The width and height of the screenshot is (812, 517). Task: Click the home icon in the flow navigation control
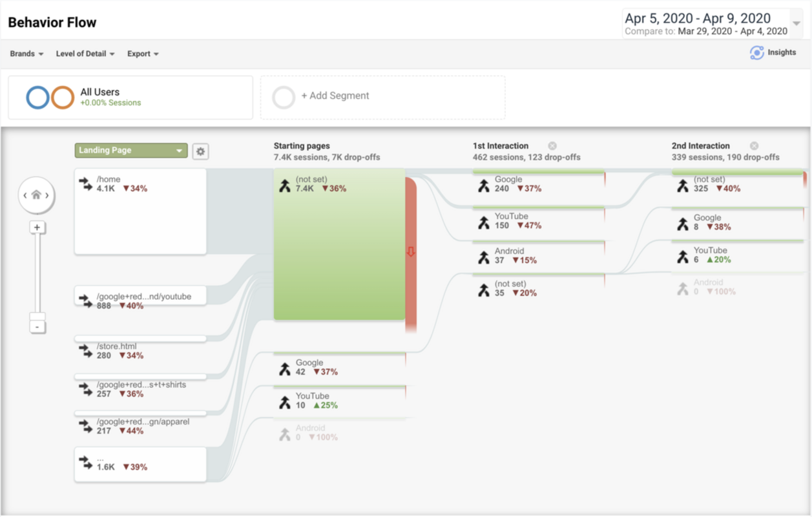point(37,194)
